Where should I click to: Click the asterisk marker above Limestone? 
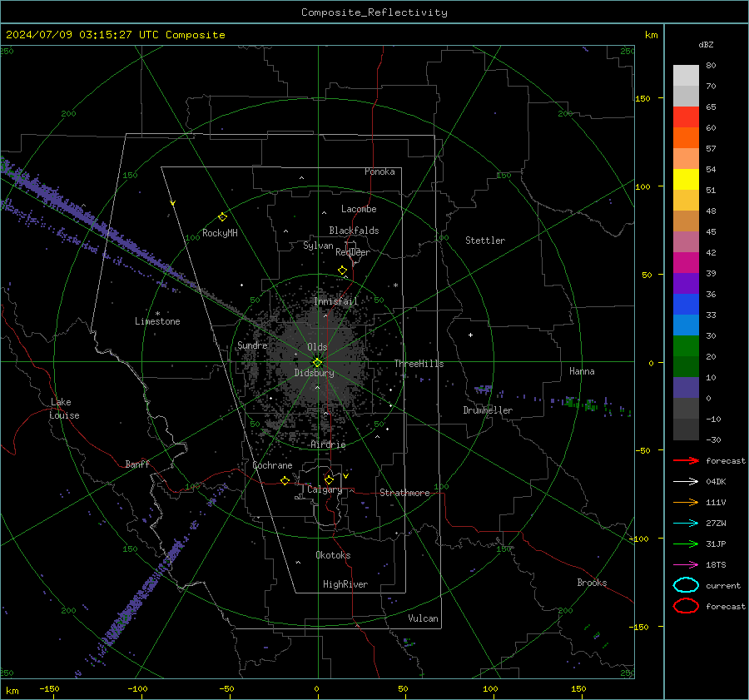pos(157,314)
